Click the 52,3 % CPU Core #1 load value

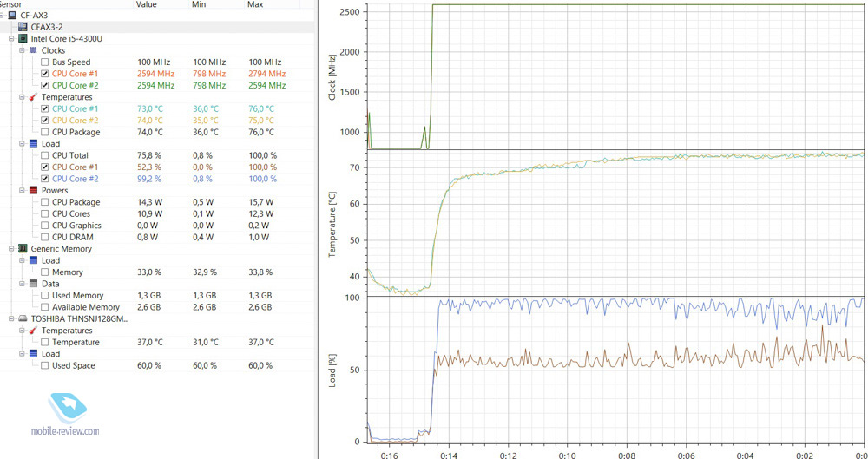click(x=149, y=167)
